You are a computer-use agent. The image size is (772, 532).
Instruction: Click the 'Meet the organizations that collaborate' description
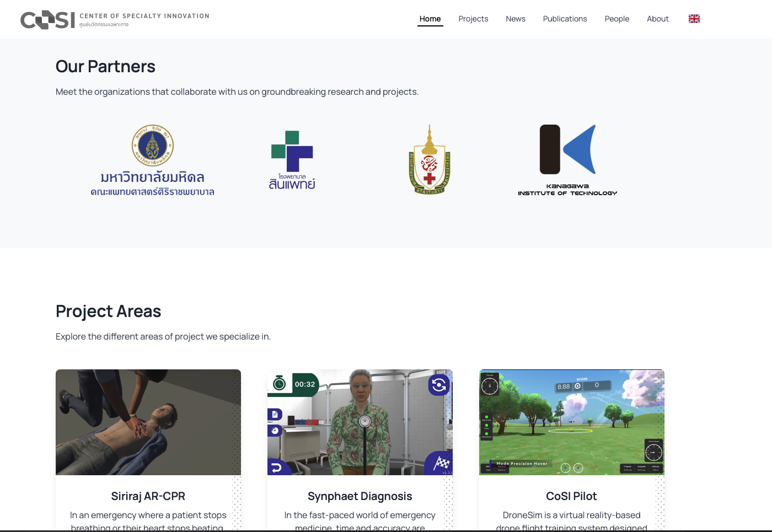point(237,92)
